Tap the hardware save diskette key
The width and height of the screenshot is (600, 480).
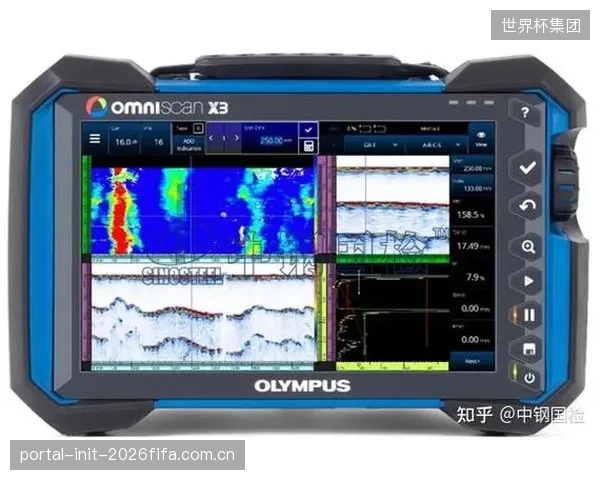click(x=529, y=349)
